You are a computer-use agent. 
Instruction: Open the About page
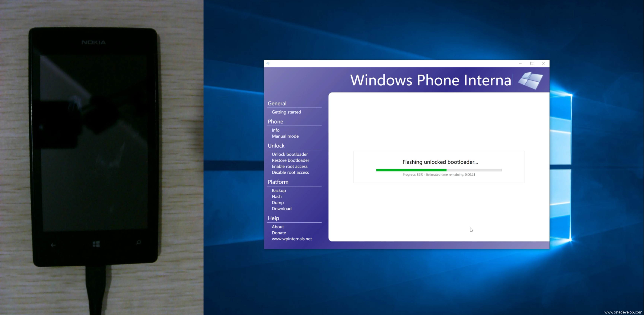pos(278,227)
